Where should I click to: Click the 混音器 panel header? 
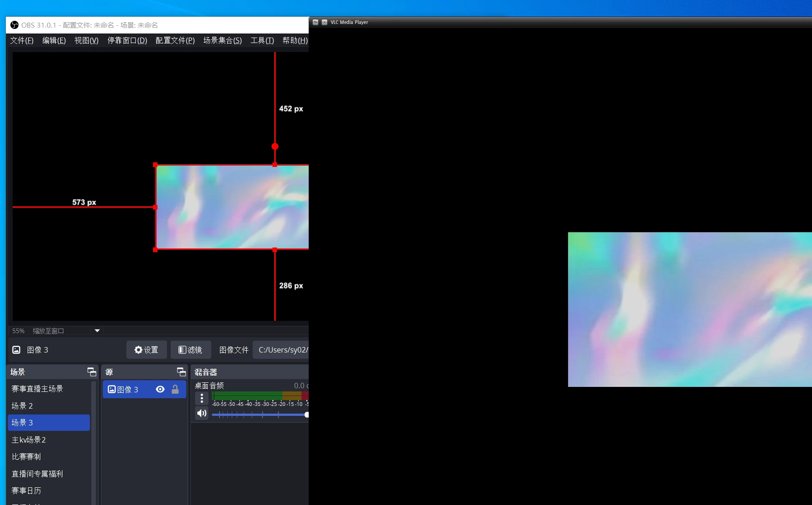click(250, 372)
